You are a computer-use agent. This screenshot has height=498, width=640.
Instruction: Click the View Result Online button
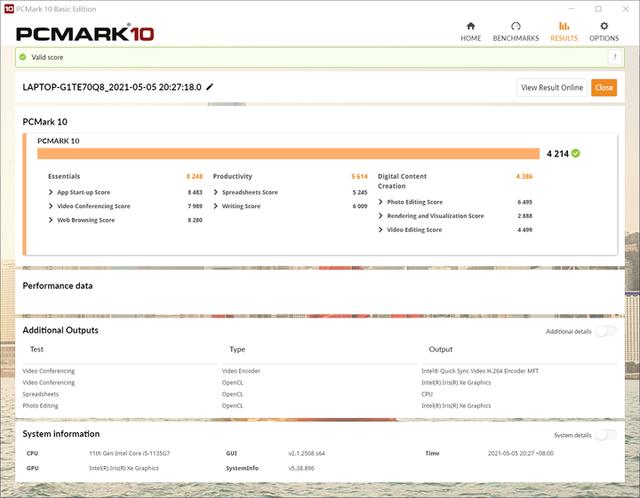pos(552,87)
